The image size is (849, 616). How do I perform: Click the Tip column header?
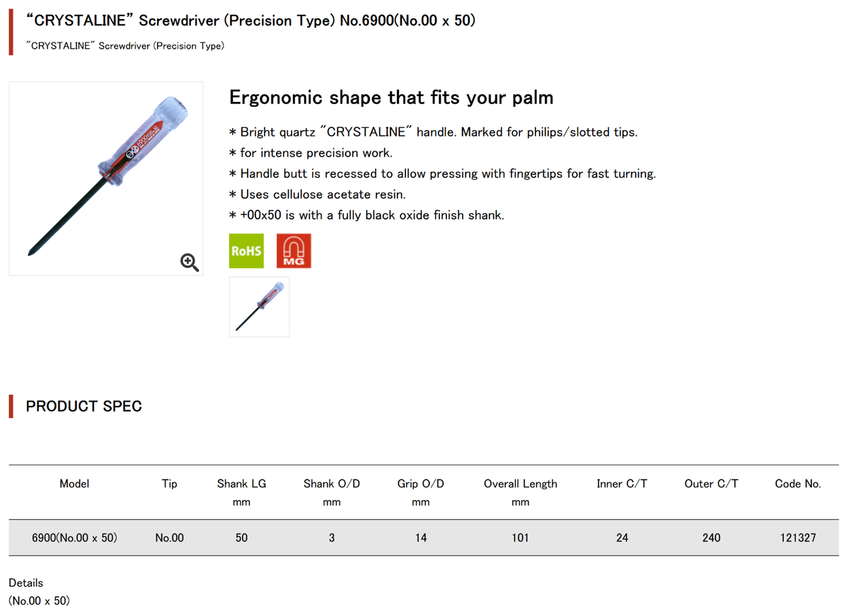tap(169, 484)
